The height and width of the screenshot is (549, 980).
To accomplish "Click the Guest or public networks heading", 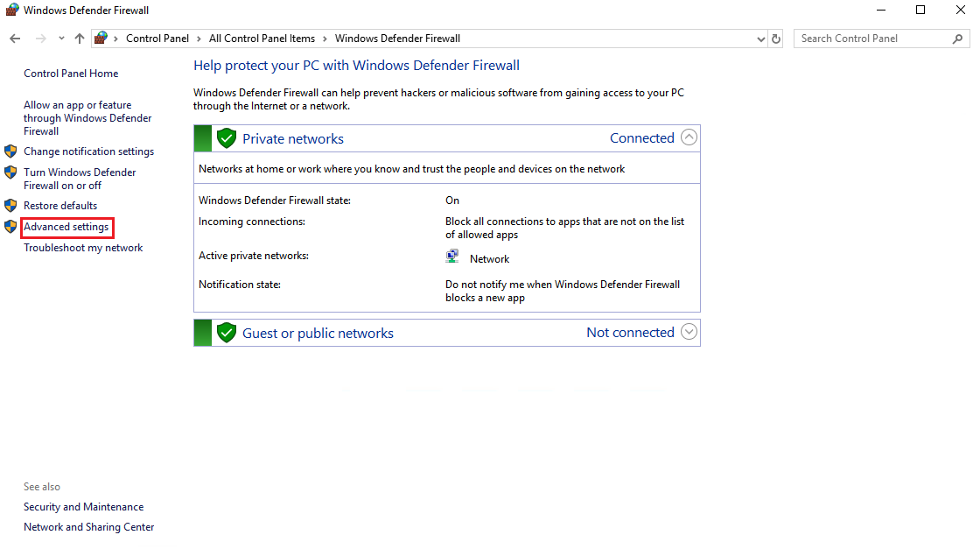I will tap(318, 334).
